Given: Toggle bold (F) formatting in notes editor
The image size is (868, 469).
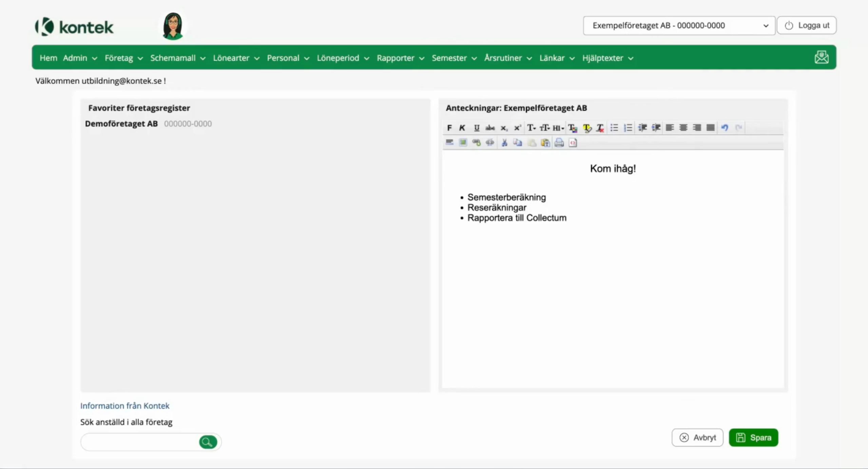Looking at the screenshot, I should [449, 128].
